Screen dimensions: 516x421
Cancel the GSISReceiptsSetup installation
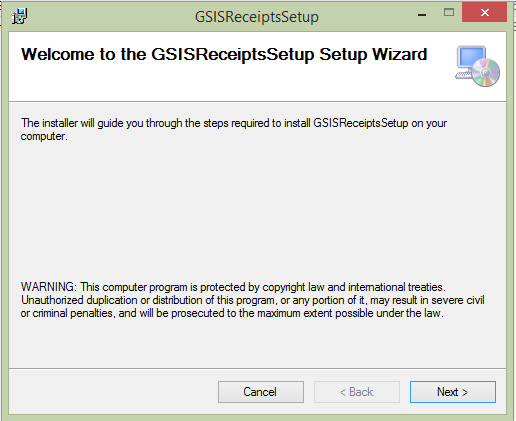point(261,392)
